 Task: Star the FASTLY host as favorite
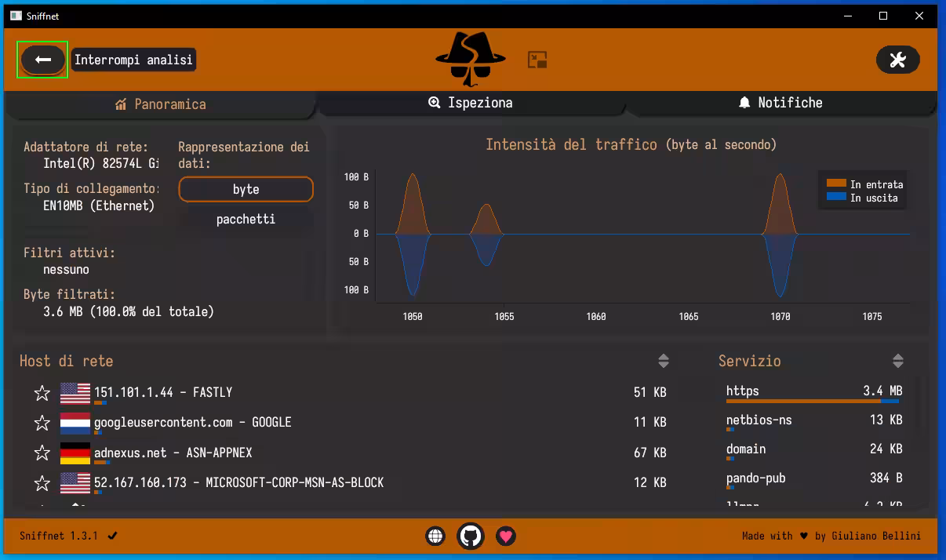42,392
